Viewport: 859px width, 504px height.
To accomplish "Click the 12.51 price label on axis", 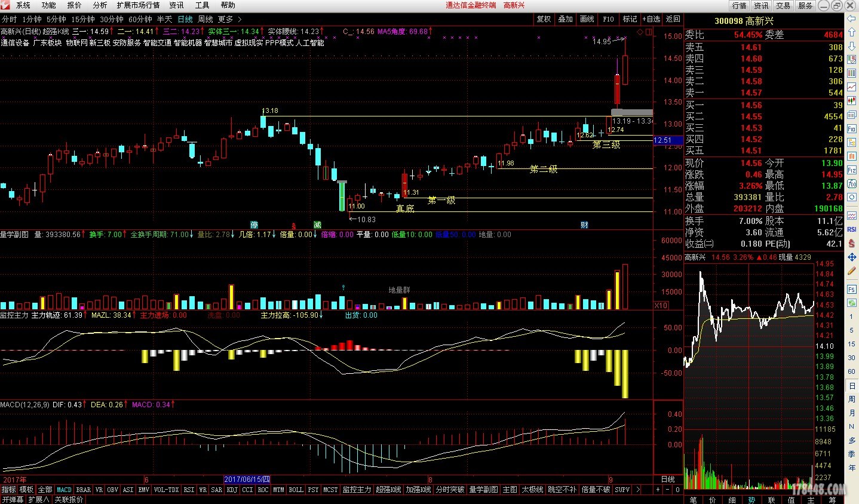I will [668, 140].
